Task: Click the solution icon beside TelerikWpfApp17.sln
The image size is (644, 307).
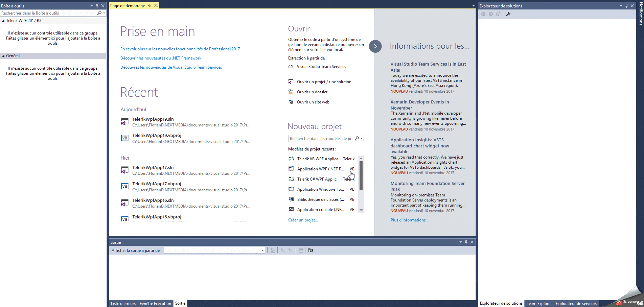Action: pos(125,170)
